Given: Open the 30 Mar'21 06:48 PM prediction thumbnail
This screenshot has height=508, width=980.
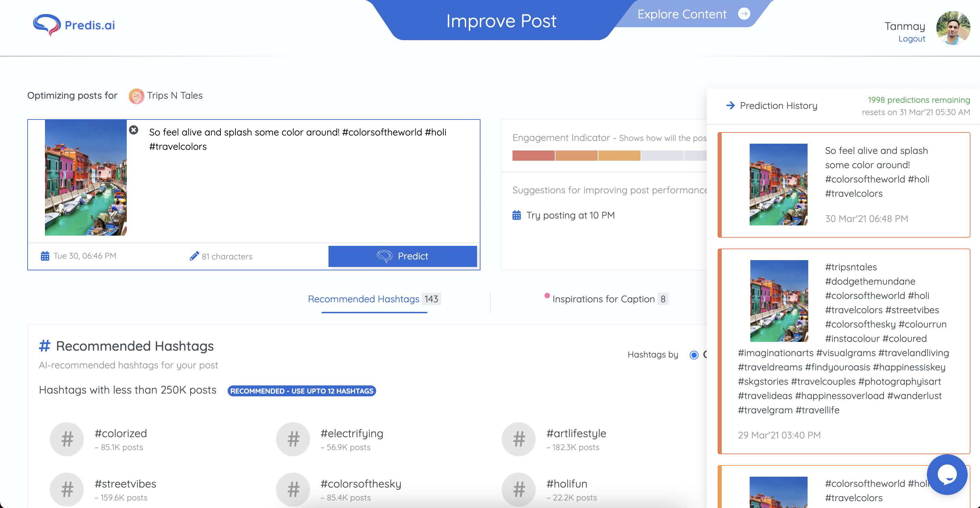Looking at the screenshot, I should coord(778,185).
